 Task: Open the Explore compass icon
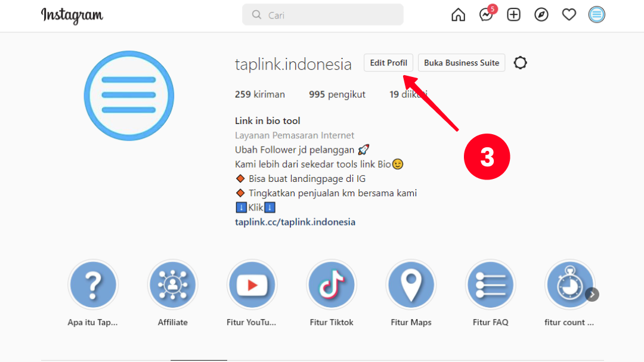541,15
